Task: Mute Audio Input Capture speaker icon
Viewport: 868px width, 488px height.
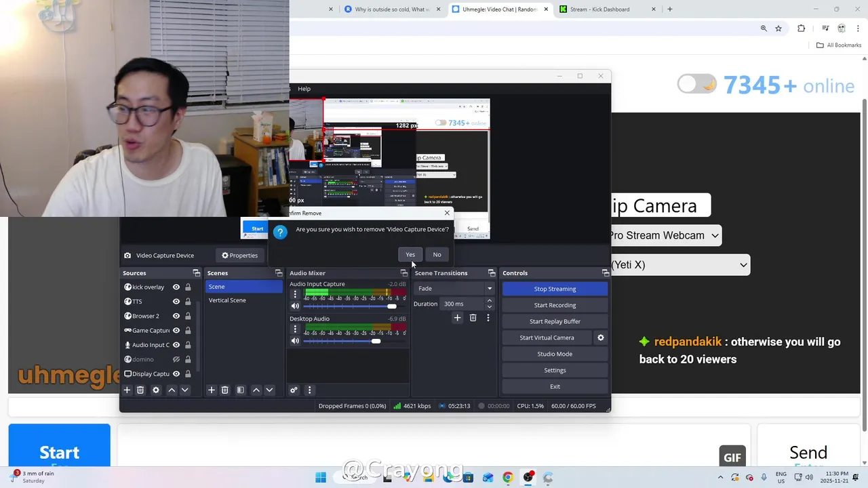Action: click(295, 306)
